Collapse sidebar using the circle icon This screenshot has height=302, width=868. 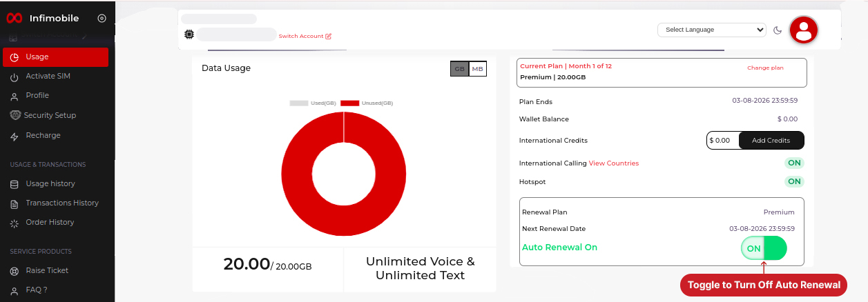point(102,18)
